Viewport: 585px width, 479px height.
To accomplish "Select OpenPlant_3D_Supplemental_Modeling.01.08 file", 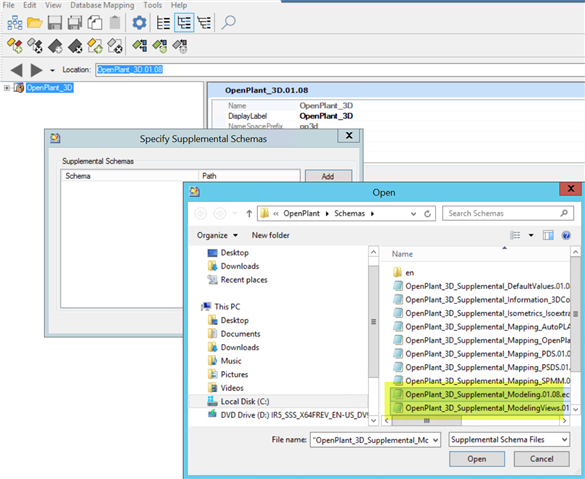I will point(481,394).
